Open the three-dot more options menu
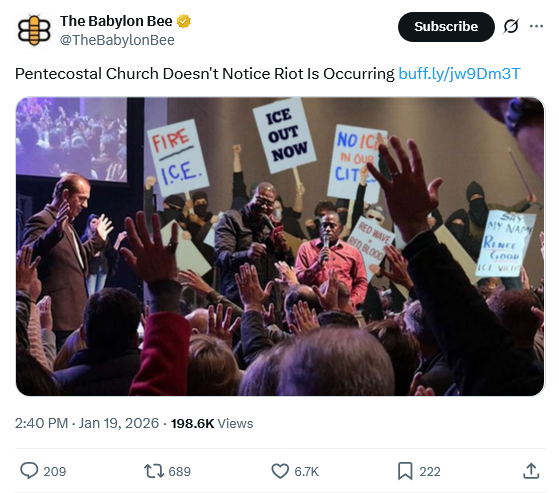Image resolution: width=559 pixels, height=493 pixels. (x=536, y=26)
